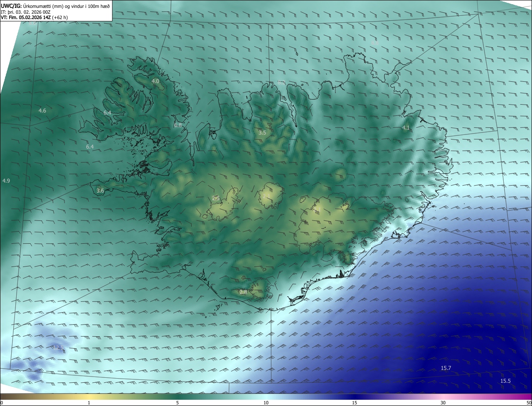Click the 4.0 value label on the map
This screenshot has width=532, height=406.
click(155, 81)
